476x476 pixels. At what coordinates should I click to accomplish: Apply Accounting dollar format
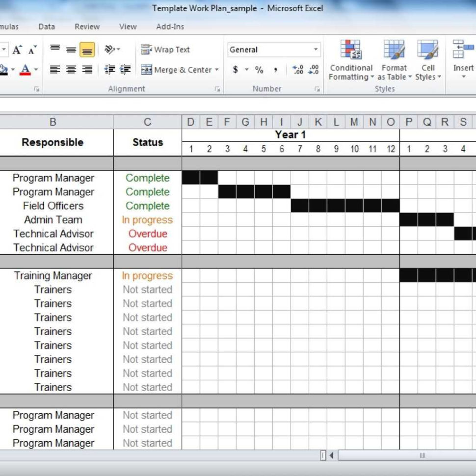235,70
